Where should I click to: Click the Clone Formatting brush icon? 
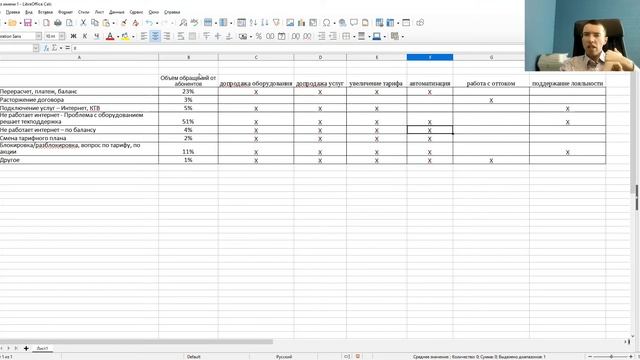tap(124, 23)
